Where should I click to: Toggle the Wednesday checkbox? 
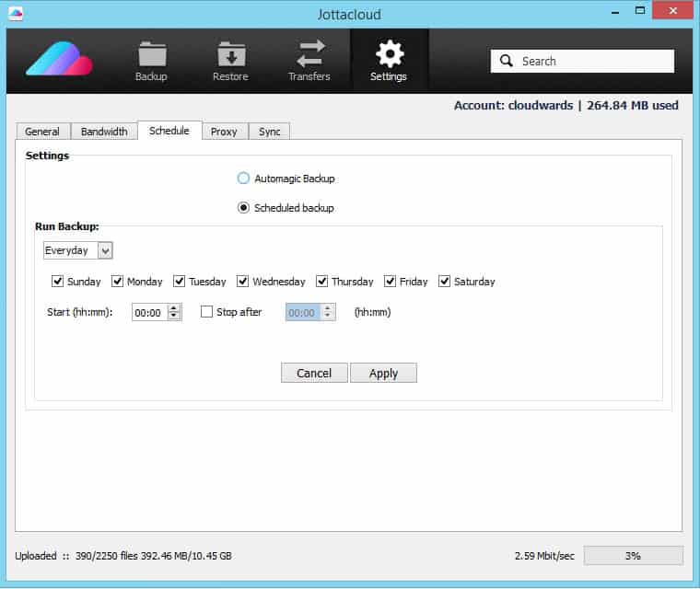tap(243, 282)
